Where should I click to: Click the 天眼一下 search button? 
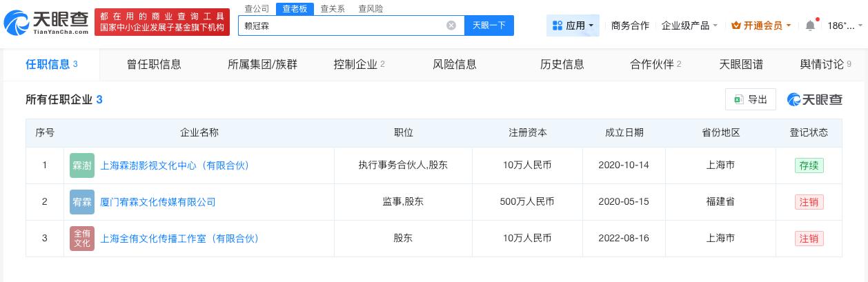489,26
